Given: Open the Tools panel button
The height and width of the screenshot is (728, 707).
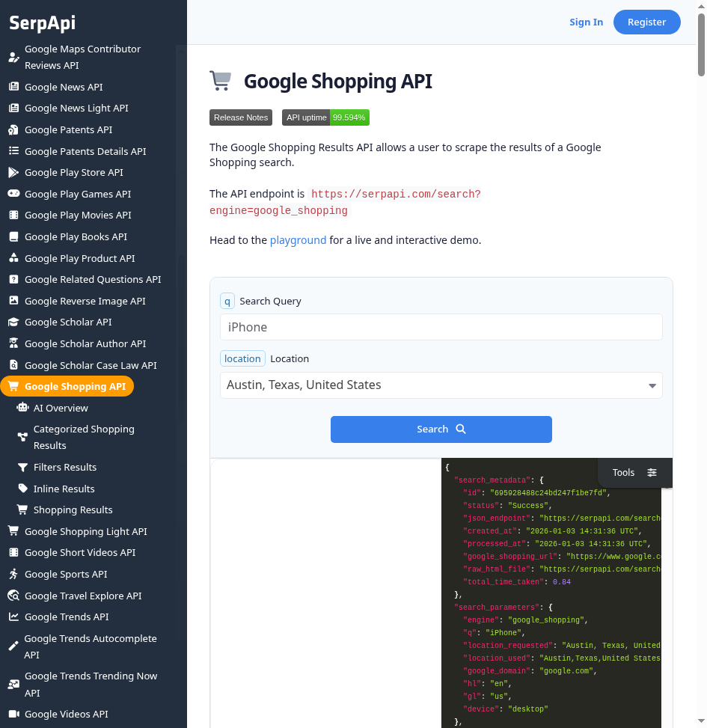Looking at the screenshot, I should 634,472.
